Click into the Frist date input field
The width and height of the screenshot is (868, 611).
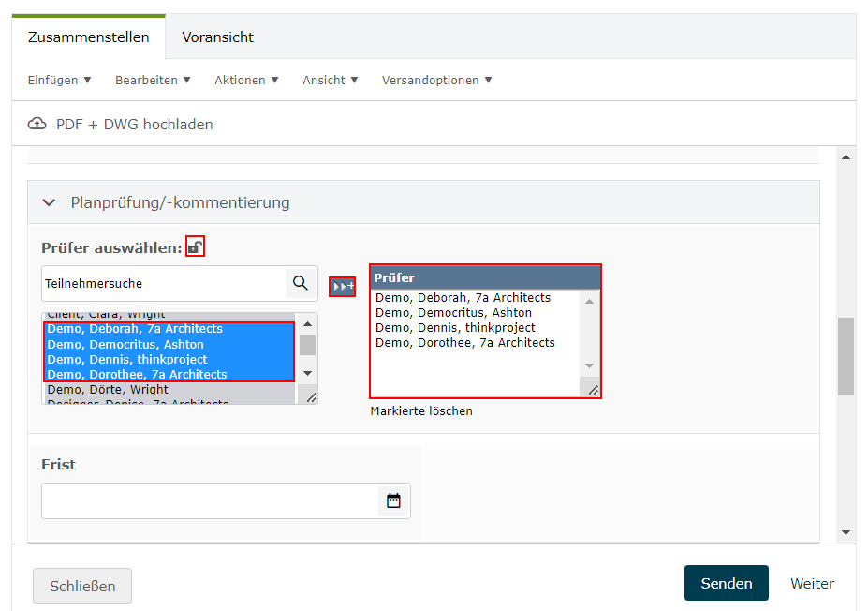click(209, 500)
